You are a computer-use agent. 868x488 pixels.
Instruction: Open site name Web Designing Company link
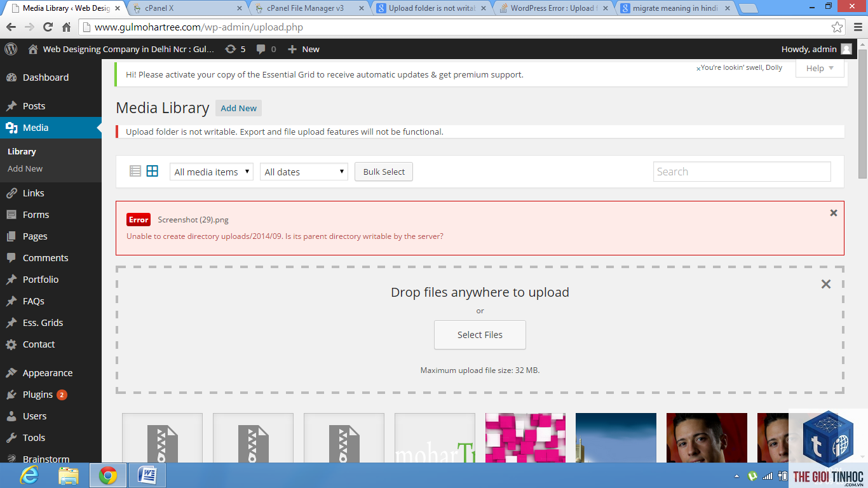(128, 49)
